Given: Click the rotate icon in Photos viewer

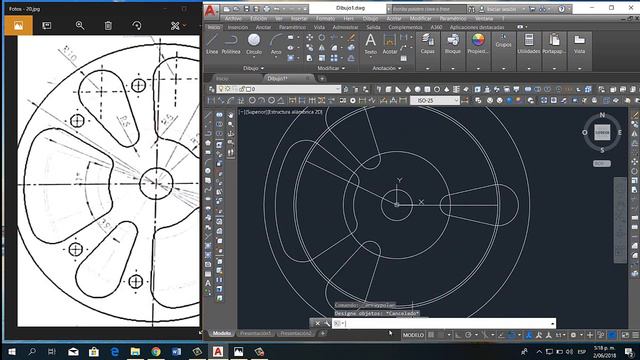Looking at the screenshot, I should click(137, 25).
